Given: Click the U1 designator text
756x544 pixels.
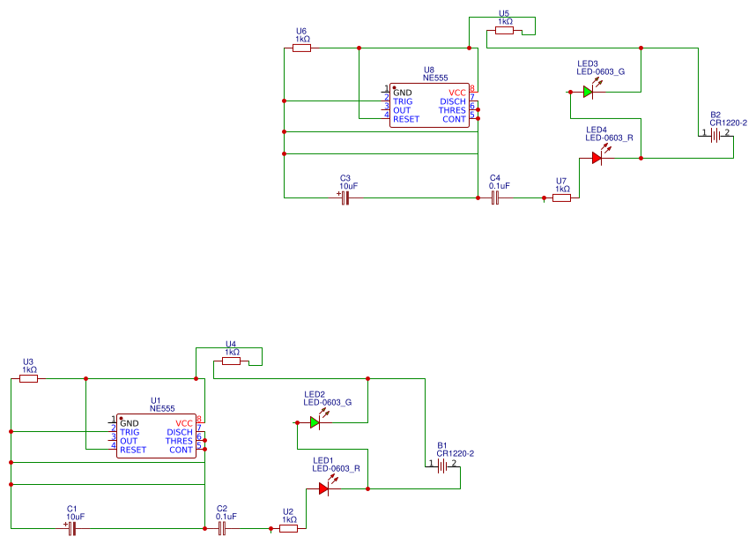Looking at the screenshot, I should coord(155,401).
